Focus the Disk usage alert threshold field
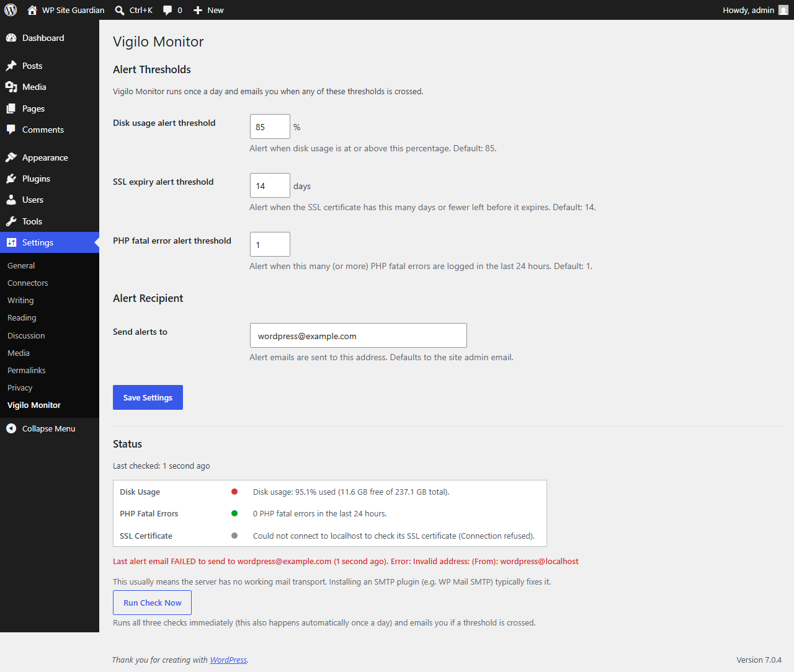The width and height of the screenshot is (794, 672). pyautogui.click(x=270, y=126)
